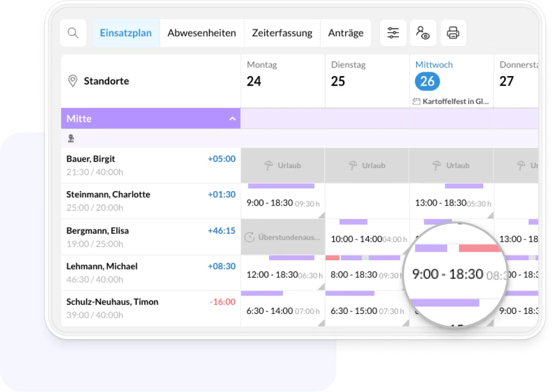Screen dimensions: 555x392
Task: Click the calendar icon beside Kartoffelfest
Action: click(x=417, y=102)
